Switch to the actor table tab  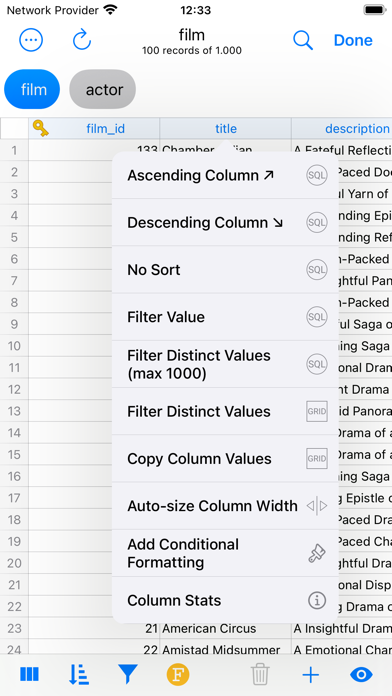pyautogui.click(x=103, y=89)
